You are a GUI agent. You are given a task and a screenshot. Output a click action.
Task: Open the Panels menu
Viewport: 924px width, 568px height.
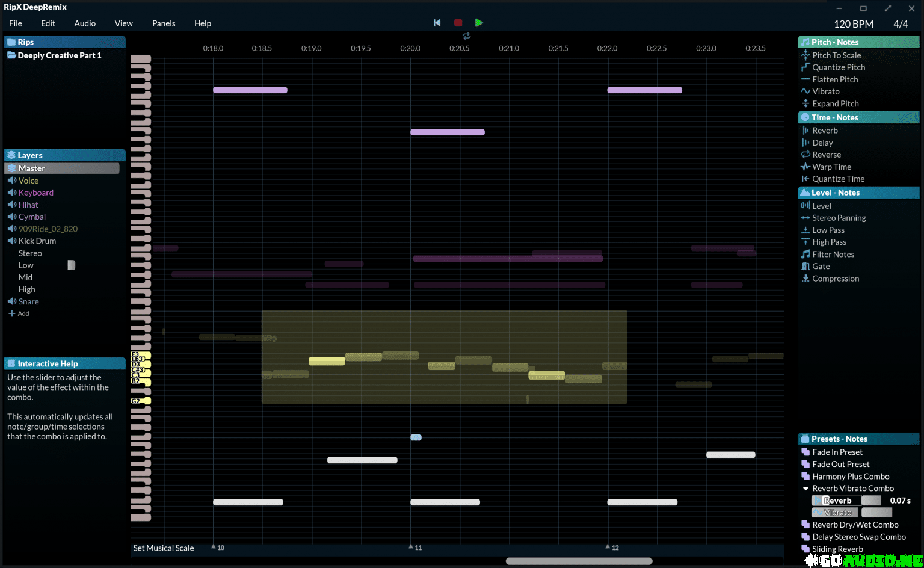pyautogui.click(x=164, y=23)
